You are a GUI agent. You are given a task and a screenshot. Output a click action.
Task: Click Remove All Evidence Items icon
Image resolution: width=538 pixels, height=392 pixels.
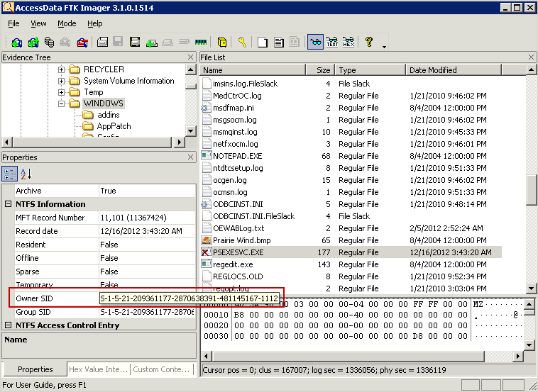(x=82, y=42)
